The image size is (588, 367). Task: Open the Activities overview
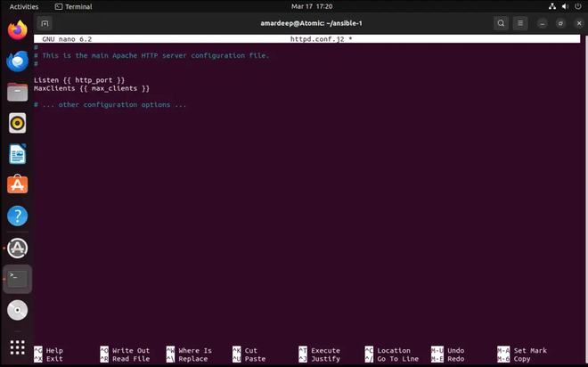coord(24,6)
